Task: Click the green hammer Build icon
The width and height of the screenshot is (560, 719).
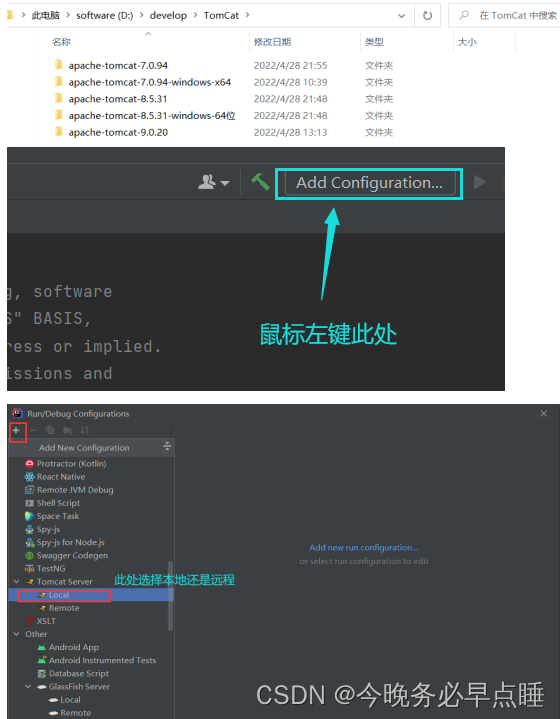Action: pos(260,182)
